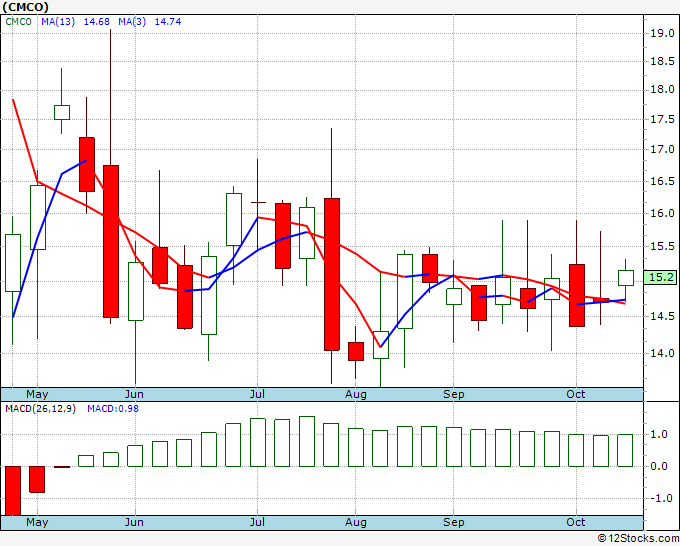Viewport: 680px width, 546px height.
Task: Click the white candlestick floating near 17.5
Action: coord(62,112)
